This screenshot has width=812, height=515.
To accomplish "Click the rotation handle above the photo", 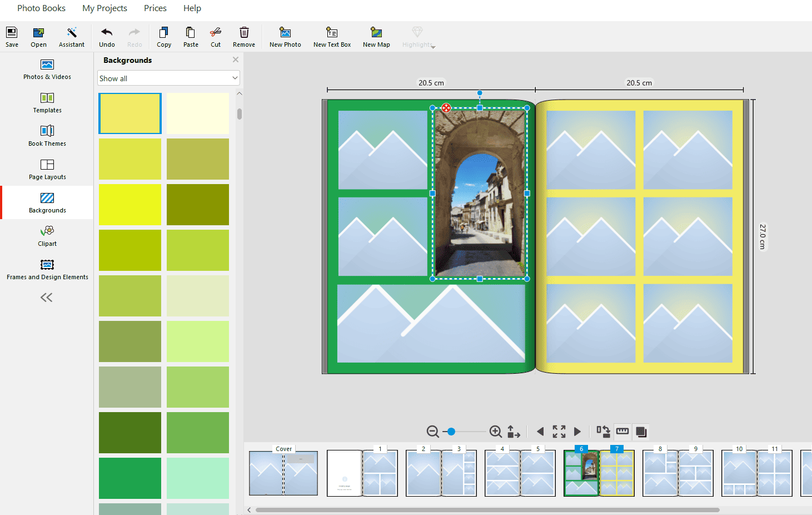I will tap(480, 93).
